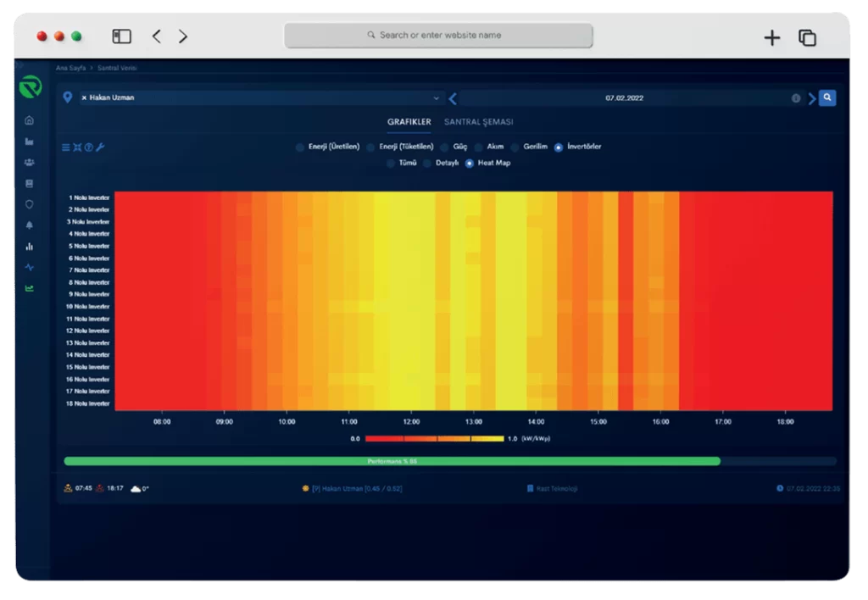Open the book/reports icon in the sidebar
The image size is (868, 600).
click(x=30, y=184)
